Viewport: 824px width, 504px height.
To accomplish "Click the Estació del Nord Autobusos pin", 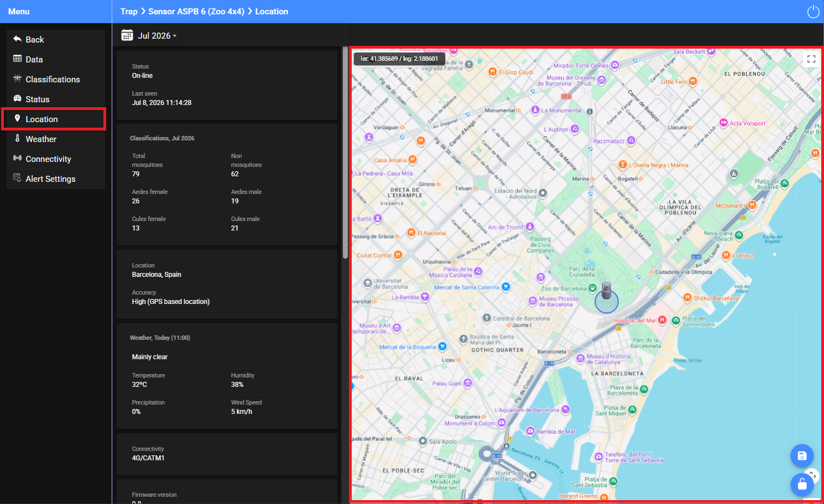I will click(543, 193).
